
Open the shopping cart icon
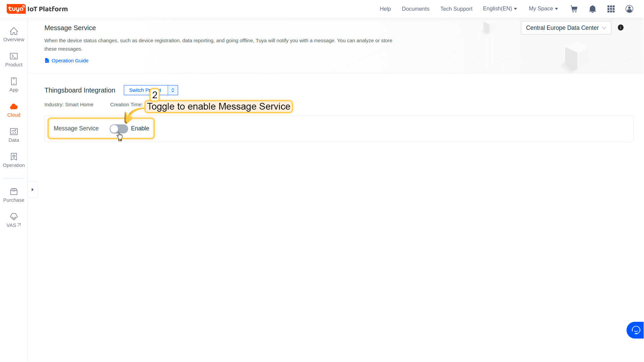pos(574,9)
